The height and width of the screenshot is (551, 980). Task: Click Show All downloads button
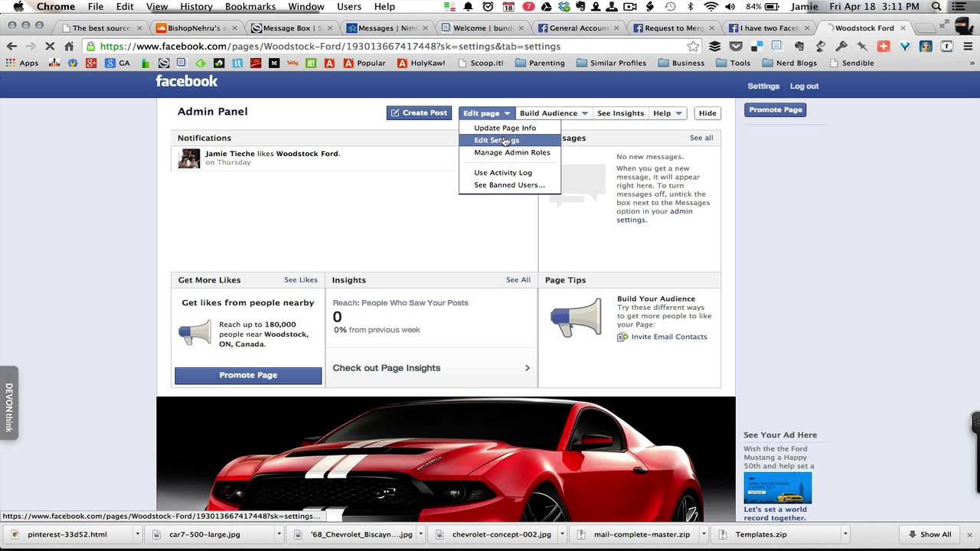click(931, 534)
